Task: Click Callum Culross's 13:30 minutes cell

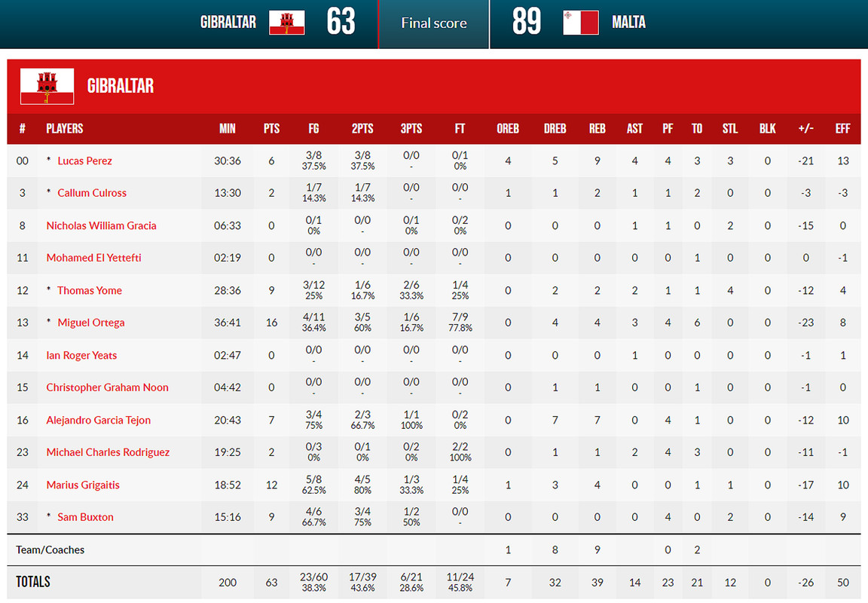Action: (228, 193)
